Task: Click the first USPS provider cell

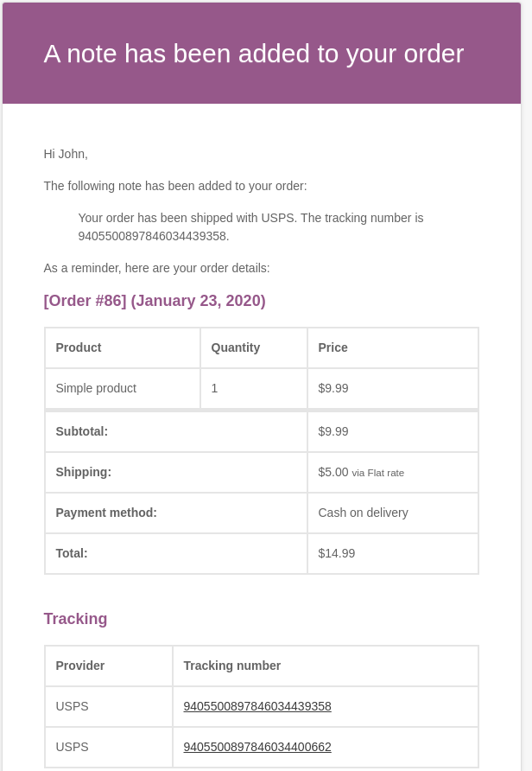Action: [x=109, y=706]
